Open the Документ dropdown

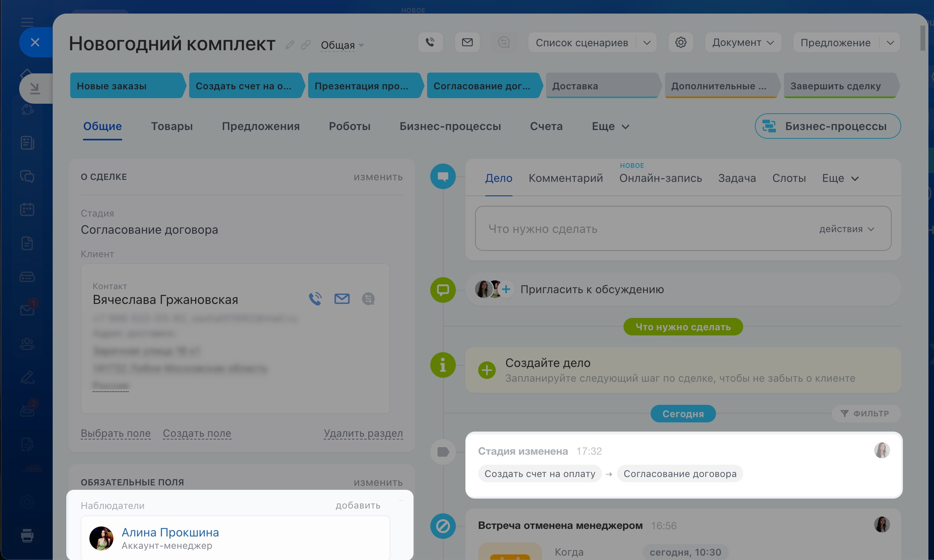pos(743,42)
